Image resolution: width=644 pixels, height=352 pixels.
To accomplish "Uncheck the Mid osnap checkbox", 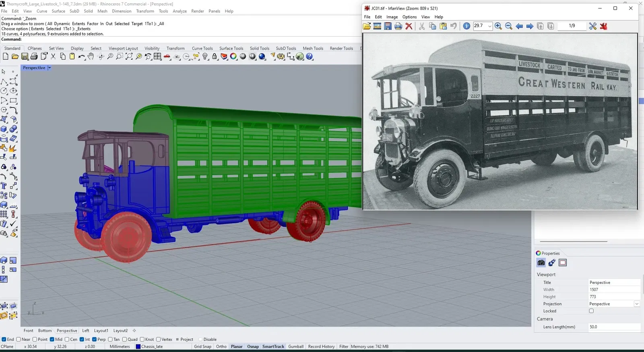I will [52, 340].
